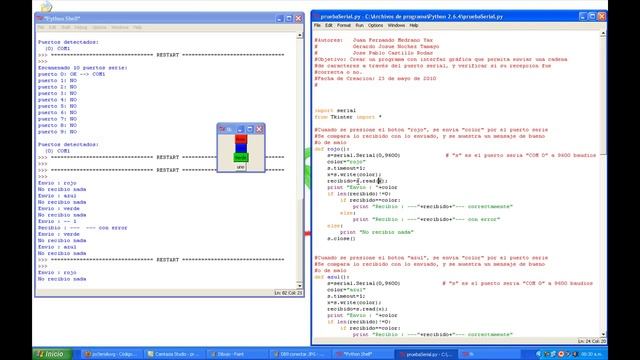Switch to Dibujo - Paint taskbar item
Screen dimensions: 640x360
(x=238, y=354)
